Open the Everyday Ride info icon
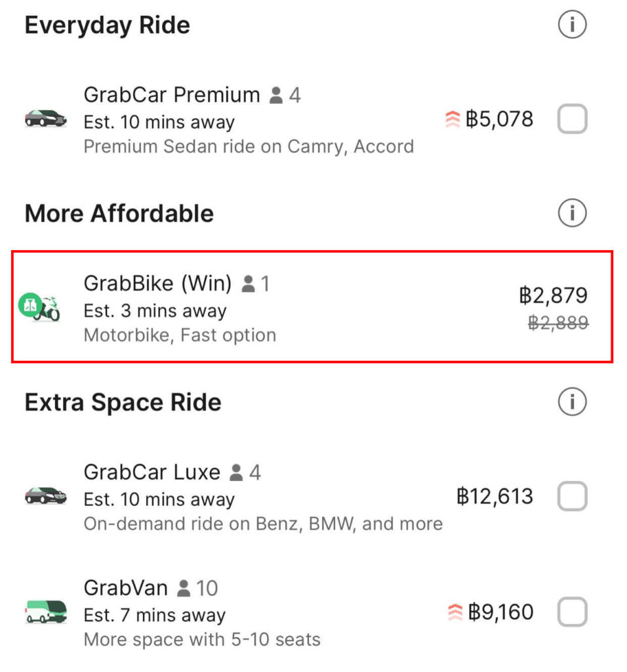Screen dimensions: 627x672 click(572, 24)
